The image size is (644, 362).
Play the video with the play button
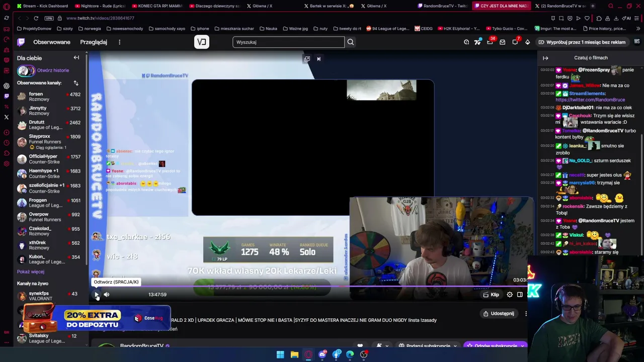[x=97, y=295]
